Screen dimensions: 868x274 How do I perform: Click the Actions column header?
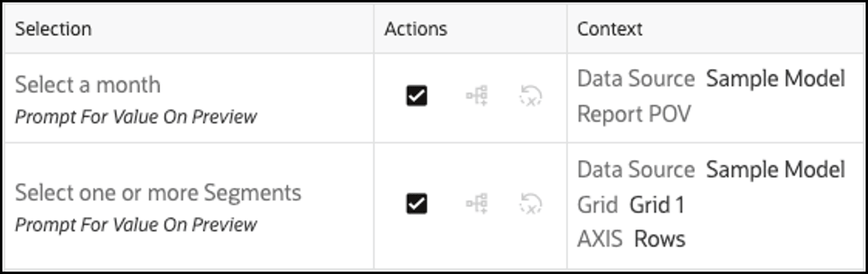pos(416,28)
